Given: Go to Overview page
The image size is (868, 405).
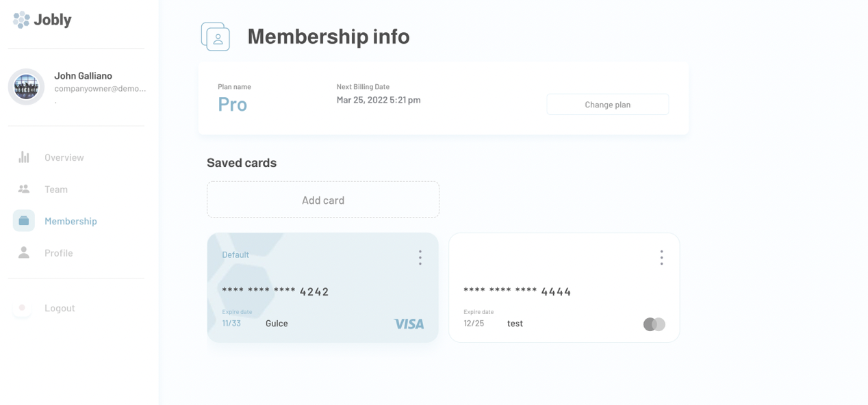Looking at the screenshot, I should coord(64,157).
